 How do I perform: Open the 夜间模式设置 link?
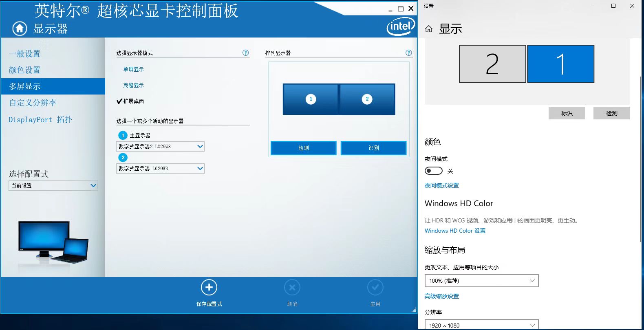(x=442, y=185)
